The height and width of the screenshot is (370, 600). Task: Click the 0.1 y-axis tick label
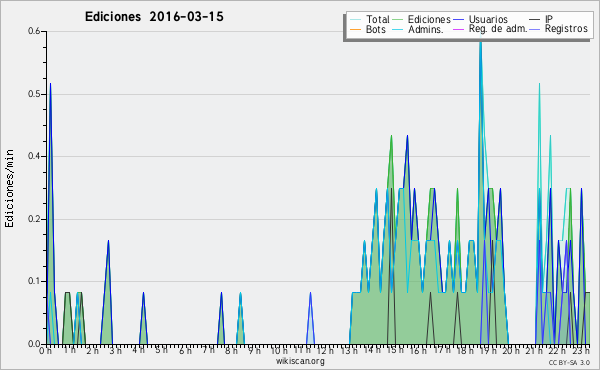coord(34,281)
